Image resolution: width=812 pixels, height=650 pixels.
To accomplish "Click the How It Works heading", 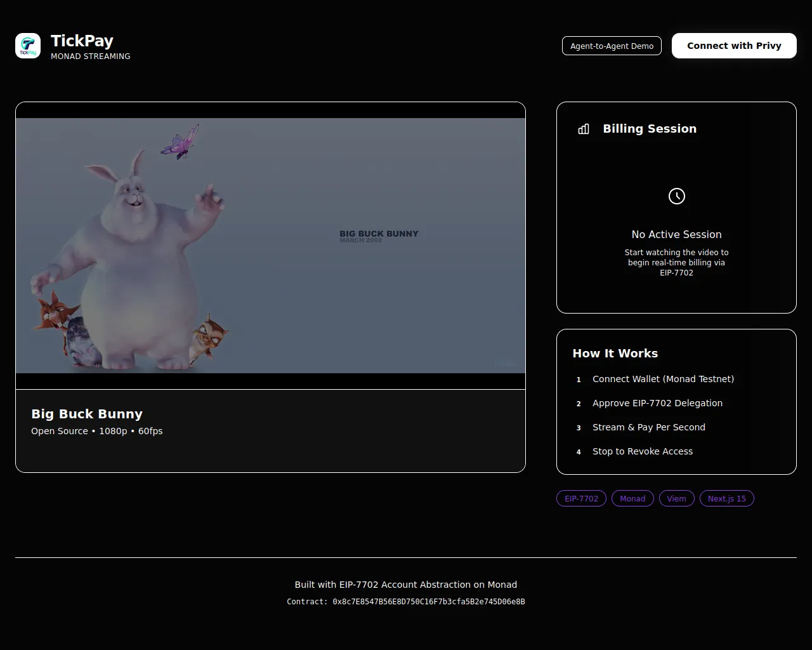I will 615,354.
